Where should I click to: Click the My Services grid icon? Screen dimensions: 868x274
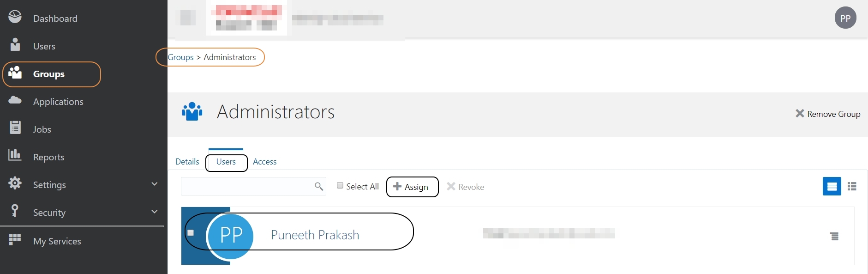[x=15, y=239]
